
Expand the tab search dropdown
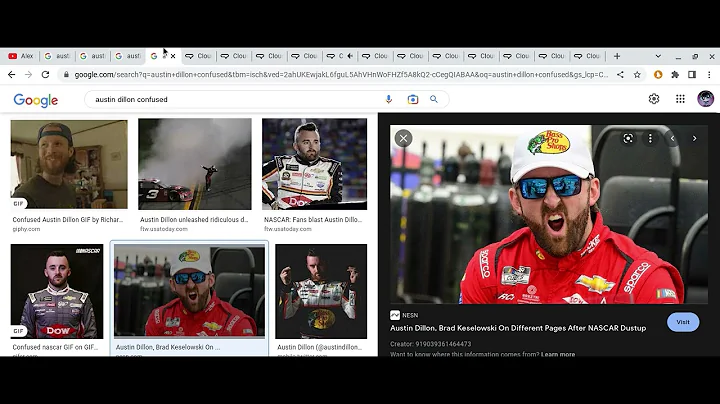point(658,56)
